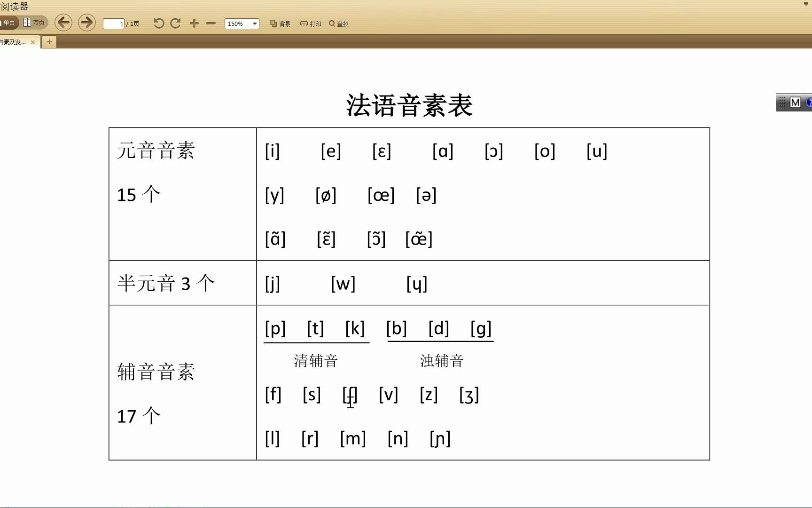
Task: Click the blue circular help badge
Action: pyautogui.click(x=810, y=103)
